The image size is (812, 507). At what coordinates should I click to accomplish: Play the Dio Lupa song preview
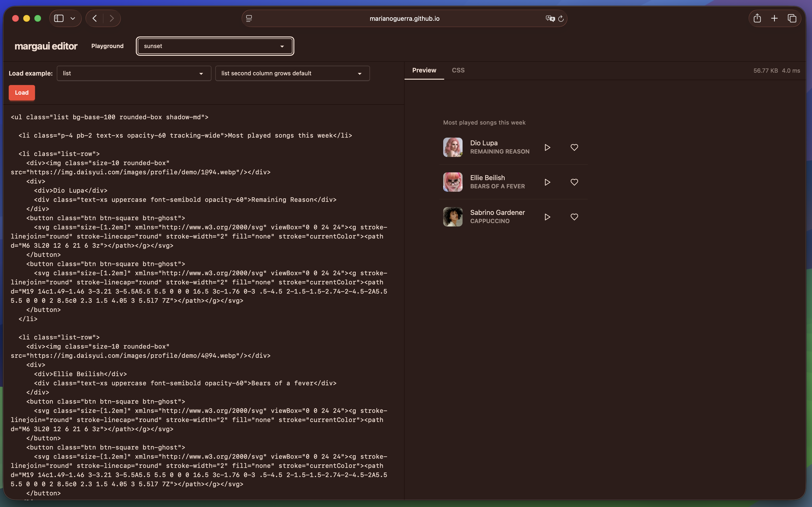(x=547, y=148)
